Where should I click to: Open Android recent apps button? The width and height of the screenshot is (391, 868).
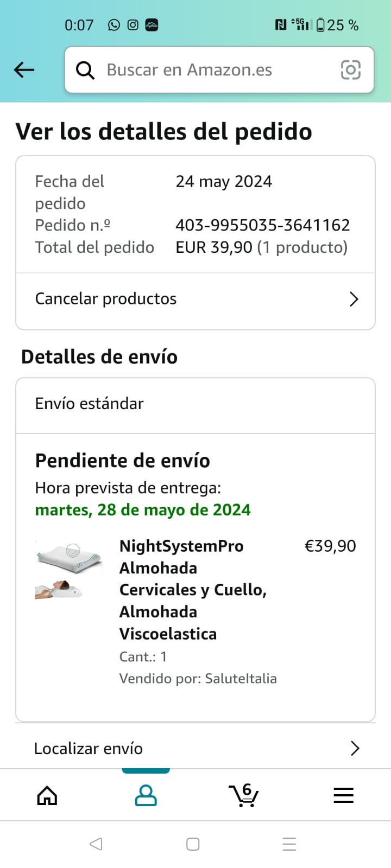(x=289, y=844)
